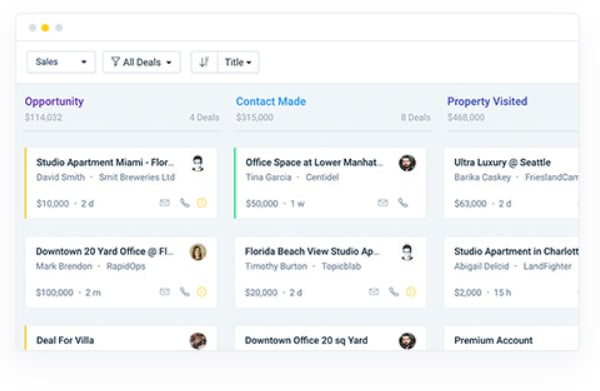Image resolution: width=600 pixels, height=391 pixels.
Task: Open owner avatar on Downtown 20 Yard Office card
Action: [x=198, y=252]
